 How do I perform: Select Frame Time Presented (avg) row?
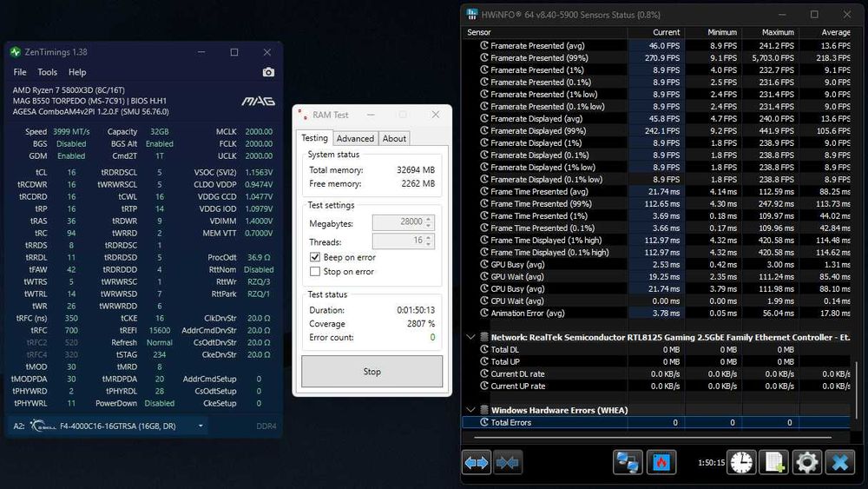656,192
